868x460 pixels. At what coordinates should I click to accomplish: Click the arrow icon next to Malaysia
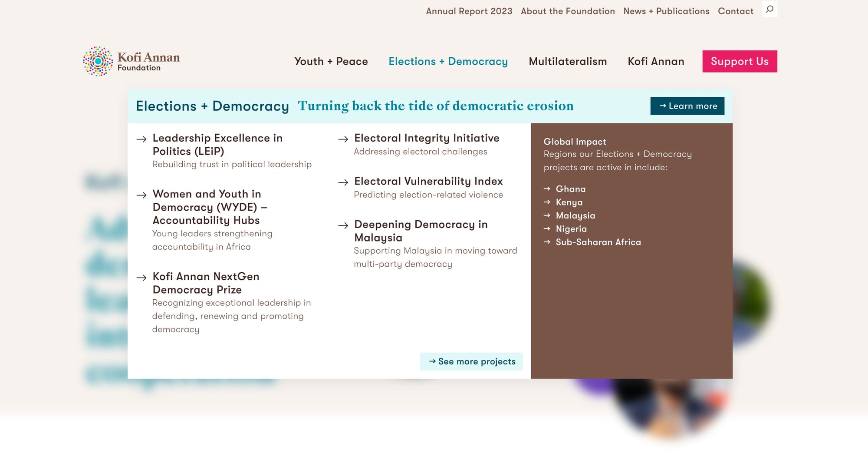[547, 215]
